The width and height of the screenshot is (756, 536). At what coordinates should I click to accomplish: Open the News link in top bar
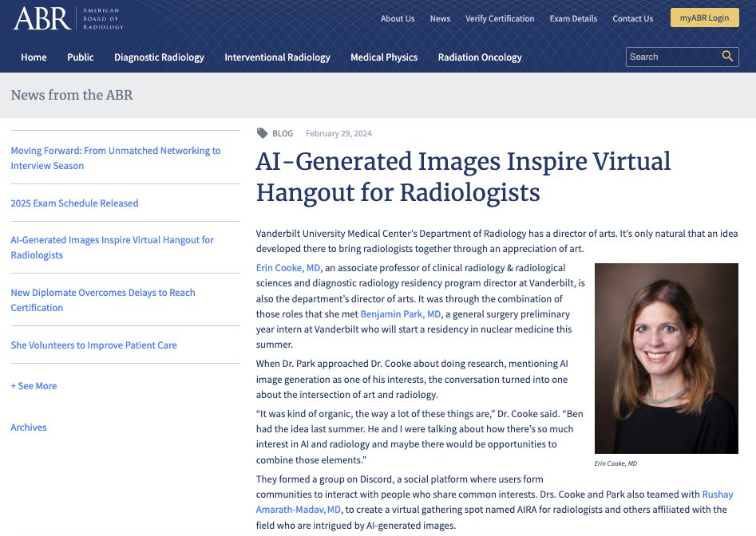[440, 19]
